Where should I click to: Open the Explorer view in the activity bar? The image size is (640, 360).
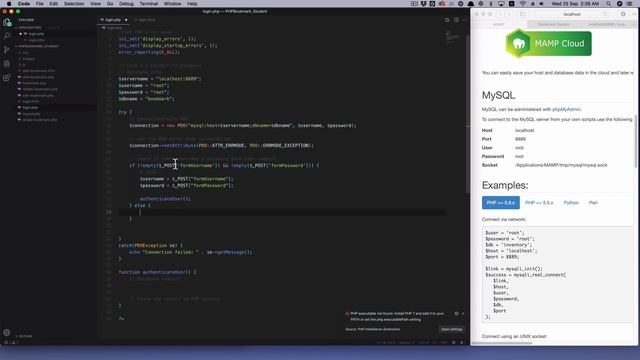(7, 23)
